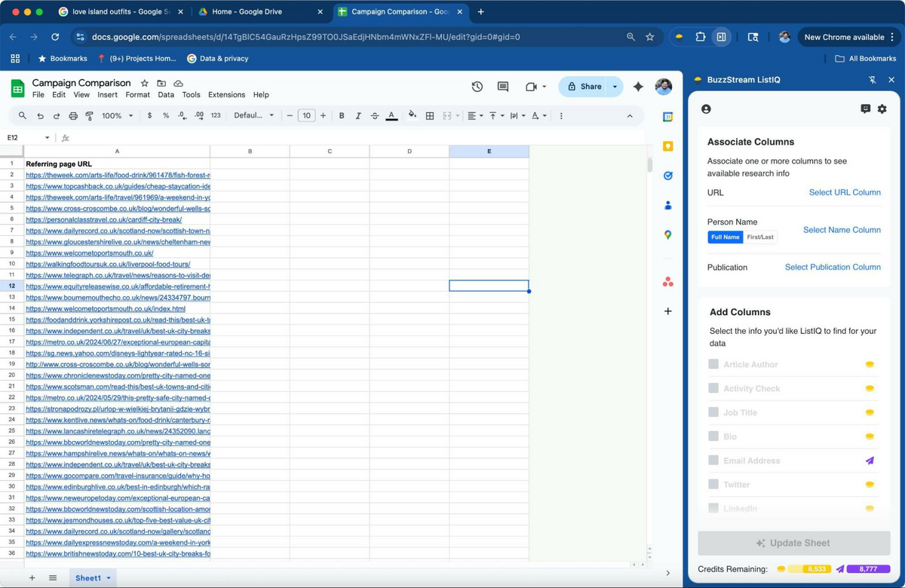Apply strikethrough formatting

point(375,115)
